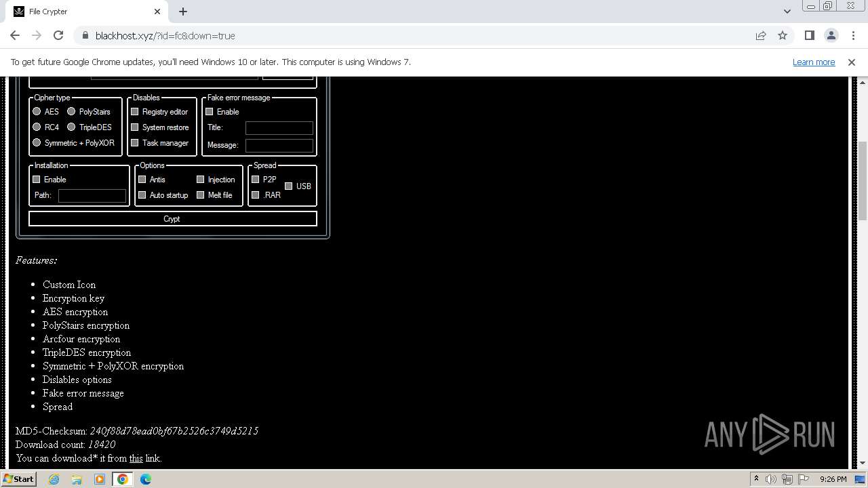View site info via the lock icon
This screenshot has height=488, width=868.
(x=85, y=35)
